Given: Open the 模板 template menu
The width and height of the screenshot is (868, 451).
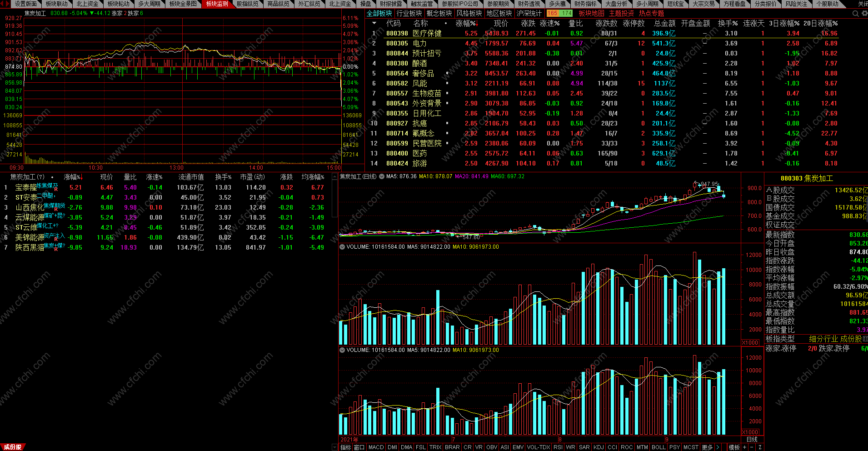Looking at the screenshot, I should coord(734,447).
